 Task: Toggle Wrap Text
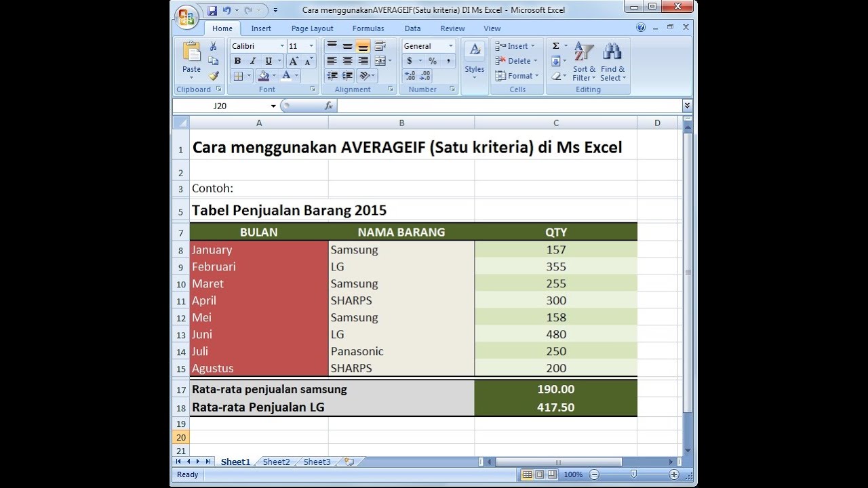(380, 46)
